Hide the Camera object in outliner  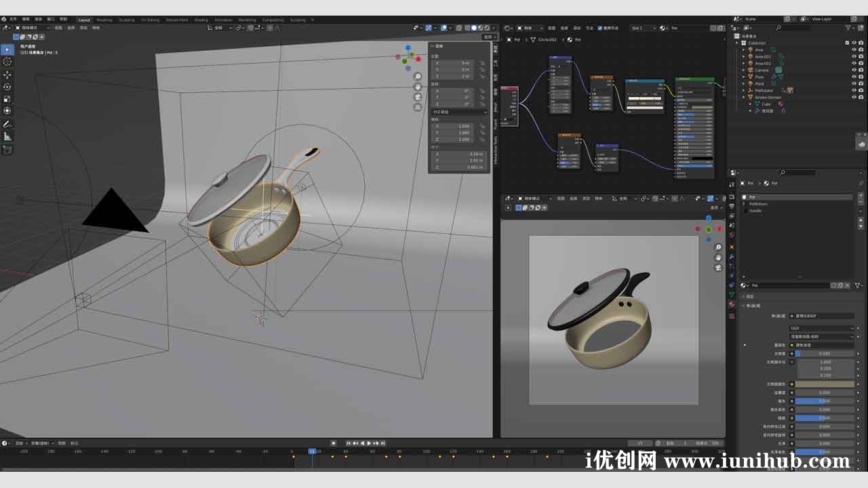(x=854, y=70)
